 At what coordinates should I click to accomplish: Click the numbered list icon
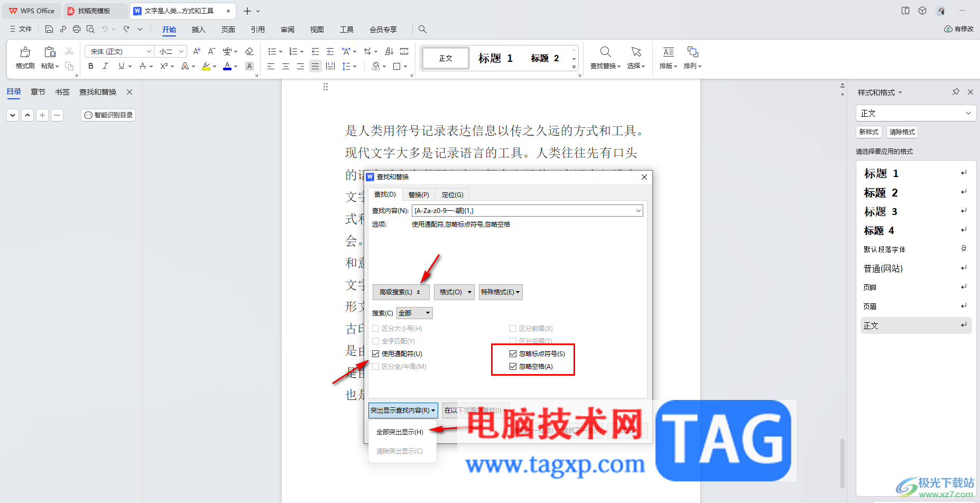coord(293,51)
